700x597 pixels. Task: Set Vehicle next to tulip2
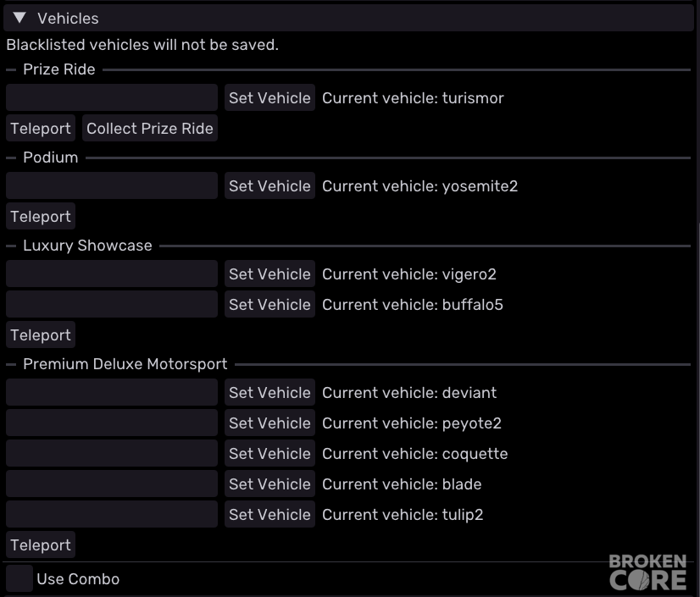click(x=269, y=514)
